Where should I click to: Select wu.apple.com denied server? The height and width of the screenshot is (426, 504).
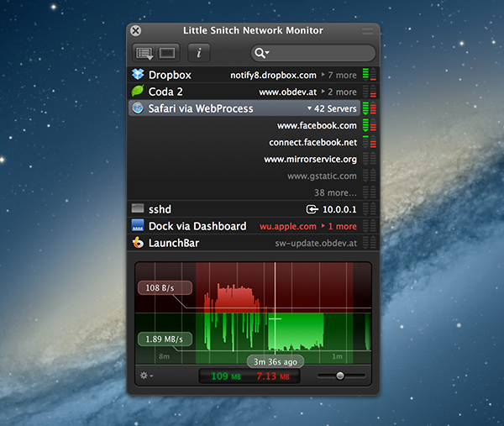288,226
